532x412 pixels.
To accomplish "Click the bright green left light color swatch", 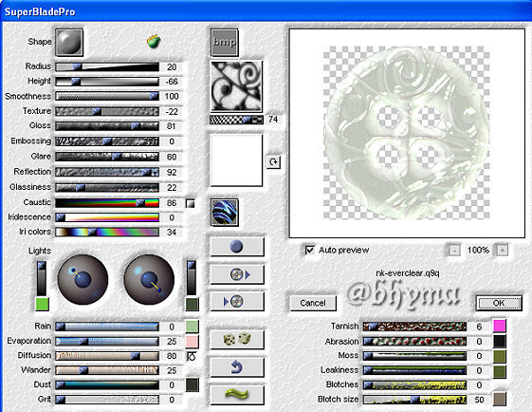I will click(x=43, y=304).
